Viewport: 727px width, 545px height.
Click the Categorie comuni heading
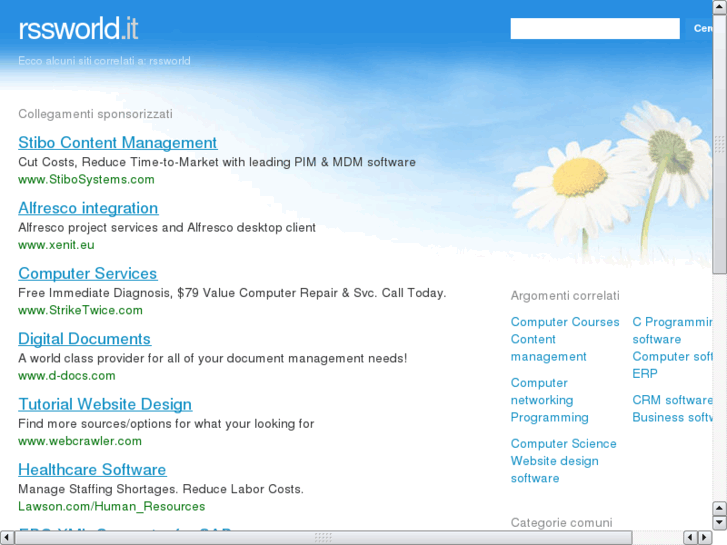point(561,523)
